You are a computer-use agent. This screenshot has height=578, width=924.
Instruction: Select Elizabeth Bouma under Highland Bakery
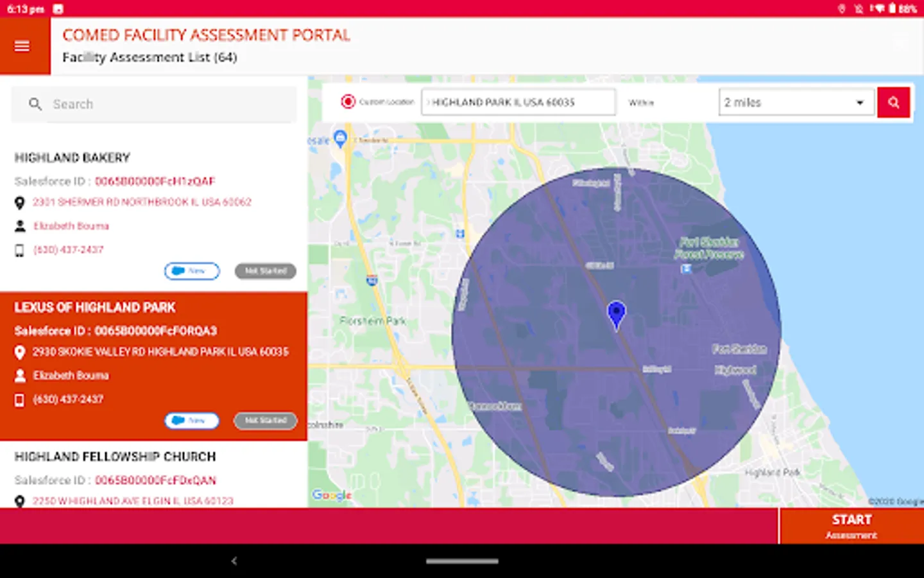coord(71,226)
